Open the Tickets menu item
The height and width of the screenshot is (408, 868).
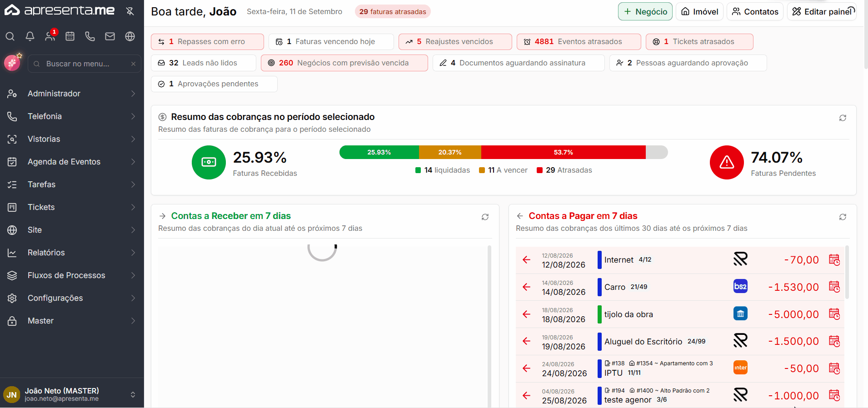tap(72, 207)
